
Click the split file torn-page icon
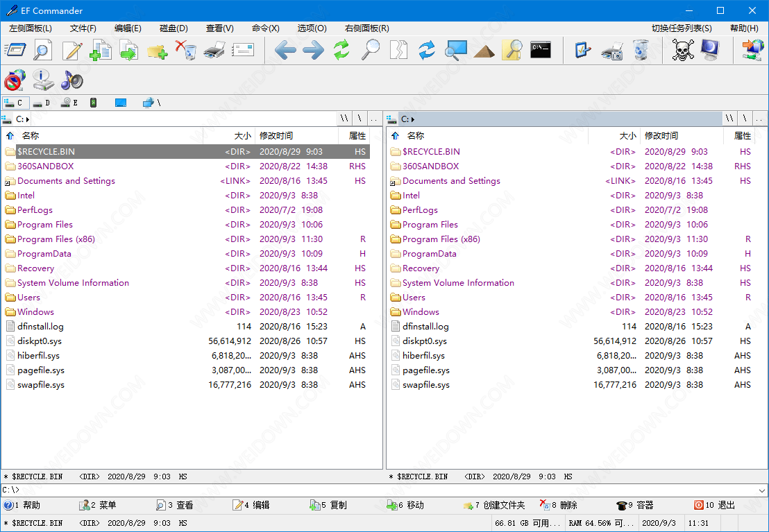(398, 50)
